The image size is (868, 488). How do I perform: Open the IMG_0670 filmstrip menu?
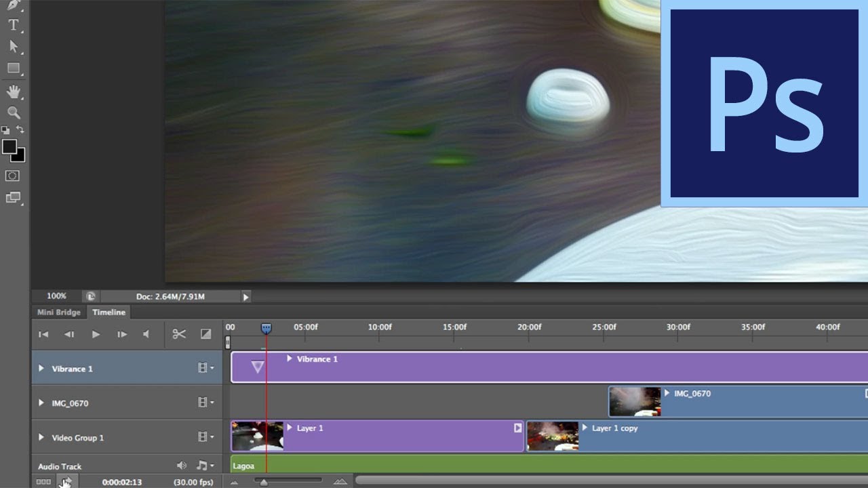pos(205,403)
